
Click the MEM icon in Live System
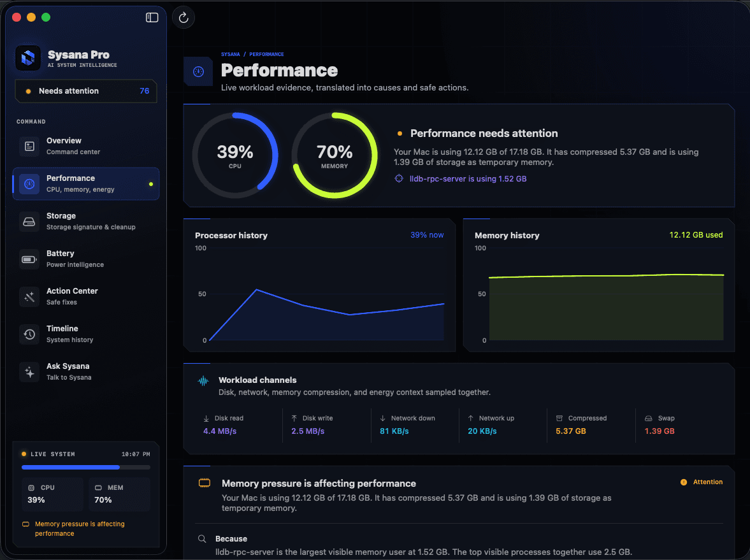98,488
